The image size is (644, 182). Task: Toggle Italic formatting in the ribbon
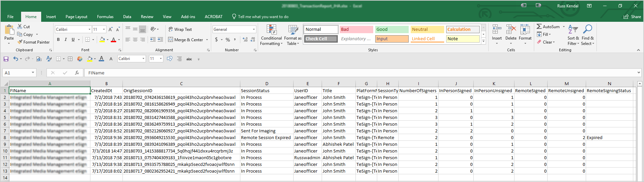(66, 40)
